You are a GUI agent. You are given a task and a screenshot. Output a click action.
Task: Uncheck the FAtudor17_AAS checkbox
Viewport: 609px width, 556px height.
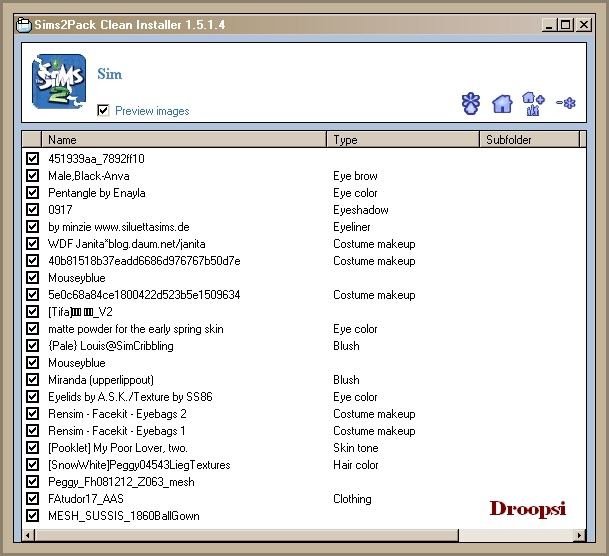coord(32,499)
